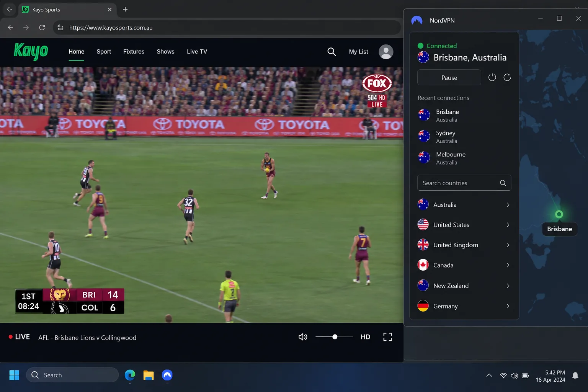Click the Brisbane map marker

(x=559, y=214)
